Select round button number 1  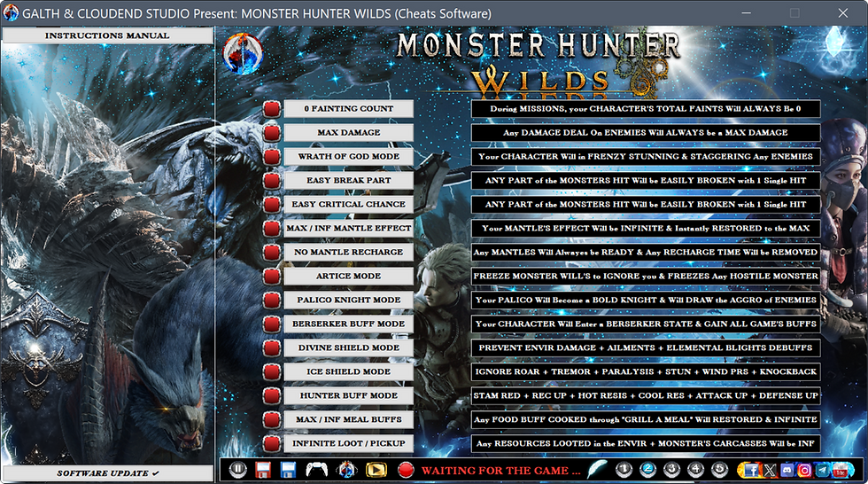coord(624,470)
